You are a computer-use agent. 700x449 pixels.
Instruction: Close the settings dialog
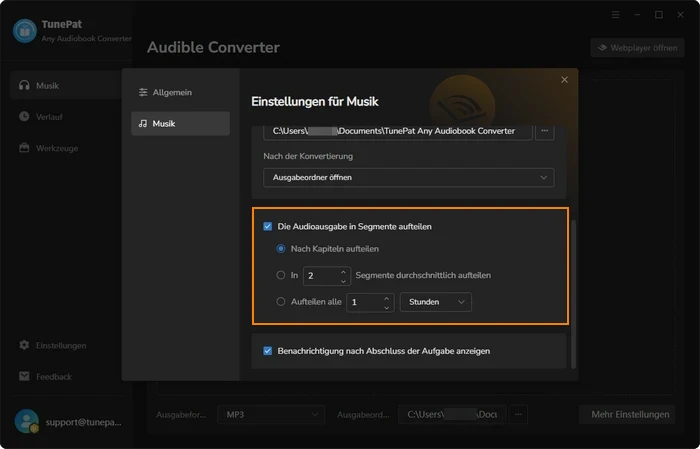point(564,79)
